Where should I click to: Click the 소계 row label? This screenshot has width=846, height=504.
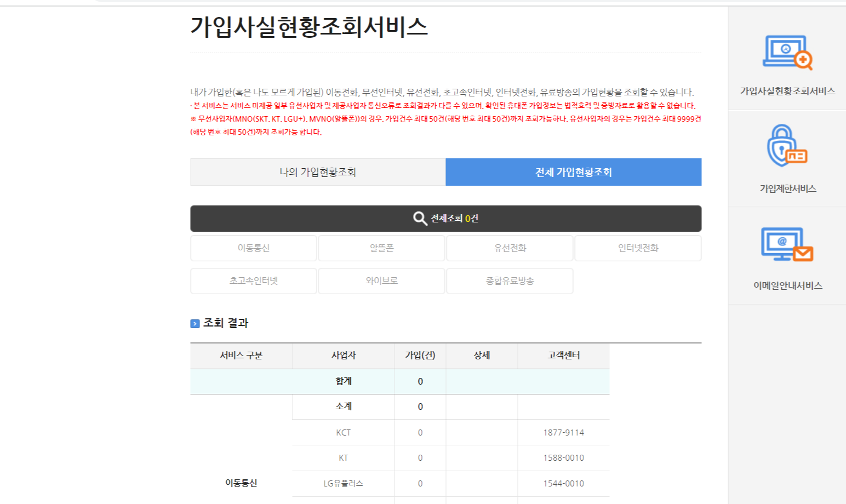click(344, 406)
